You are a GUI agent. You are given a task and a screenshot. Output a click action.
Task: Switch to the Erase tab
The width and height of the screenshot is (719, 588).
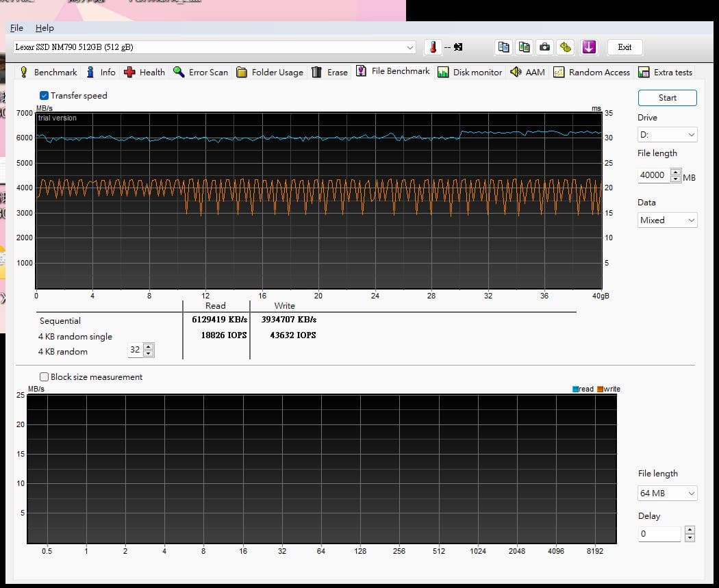[329, 72]
